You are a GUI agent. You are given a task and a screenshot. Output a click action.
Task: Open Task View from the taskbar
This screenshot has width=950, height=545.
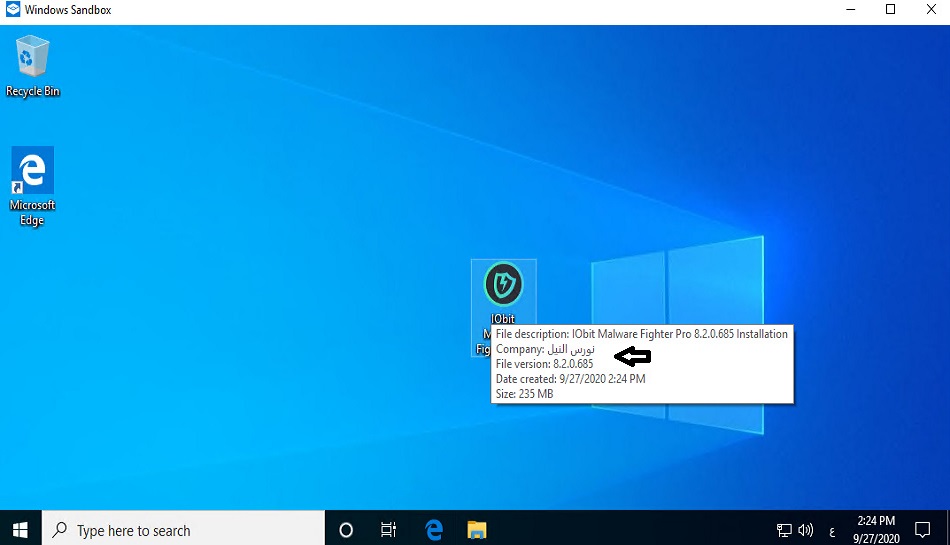tap(389, 530)
